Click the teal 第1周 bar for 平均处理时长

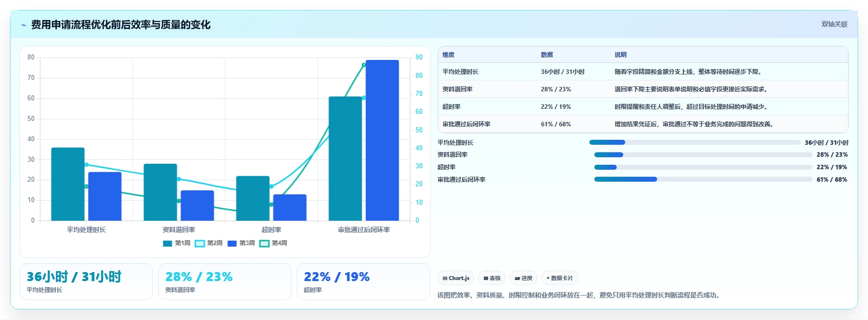pos(68,184)
